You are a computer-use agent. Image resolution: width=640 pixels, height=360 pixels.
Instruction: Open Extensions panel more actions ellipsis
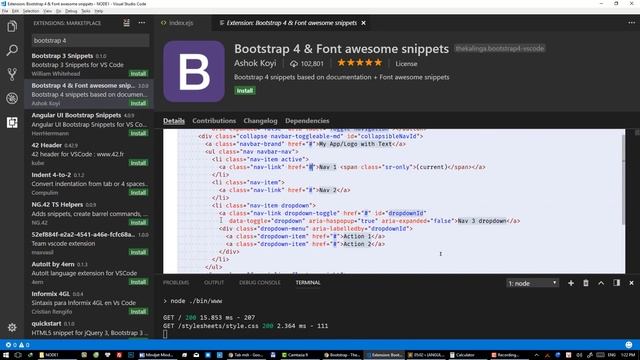tap(142, 23)
